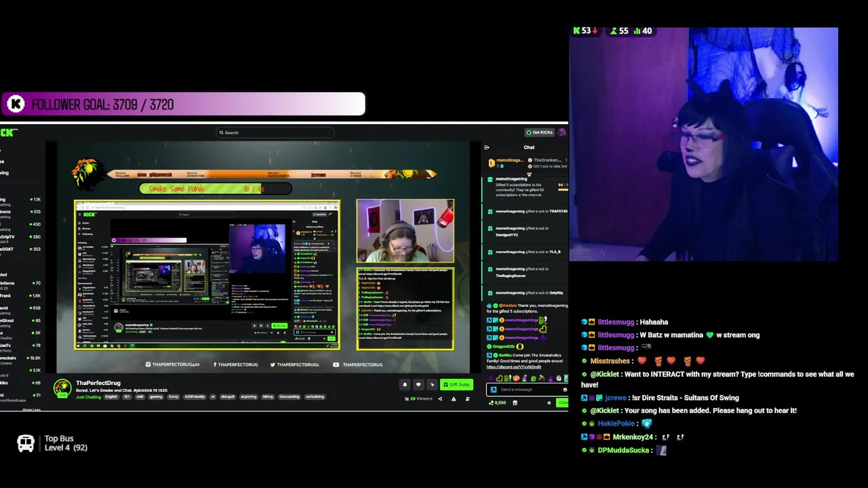Click the green Chat send button

[x=562, y=403]
